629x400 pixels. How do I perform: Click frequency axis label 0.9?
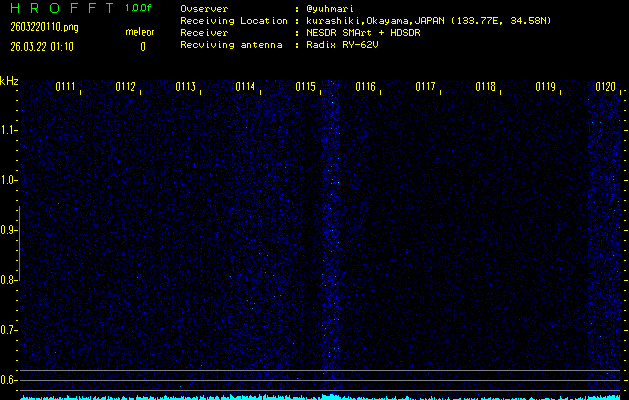point(7,230)
